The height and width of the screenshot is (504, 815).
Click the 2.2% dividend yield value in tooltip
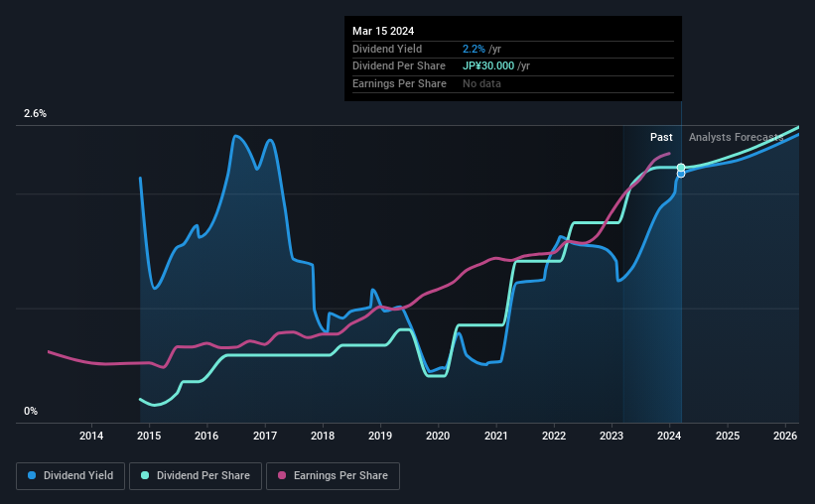point(474,49)
